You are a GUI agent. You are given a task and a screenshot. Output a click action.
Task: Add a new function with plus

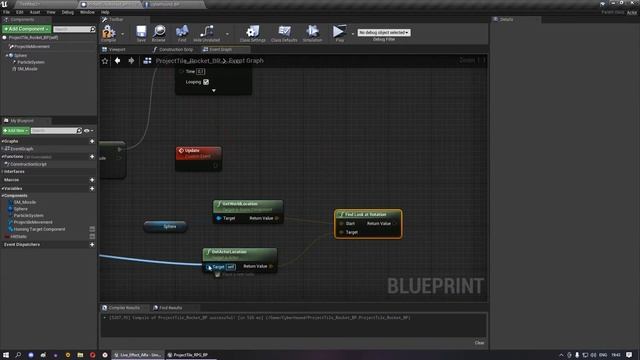(x=92, y=157)
